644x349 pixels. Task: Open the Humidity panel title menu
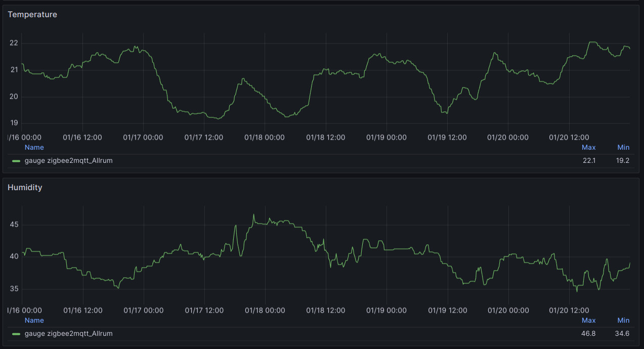click(25, 188)
